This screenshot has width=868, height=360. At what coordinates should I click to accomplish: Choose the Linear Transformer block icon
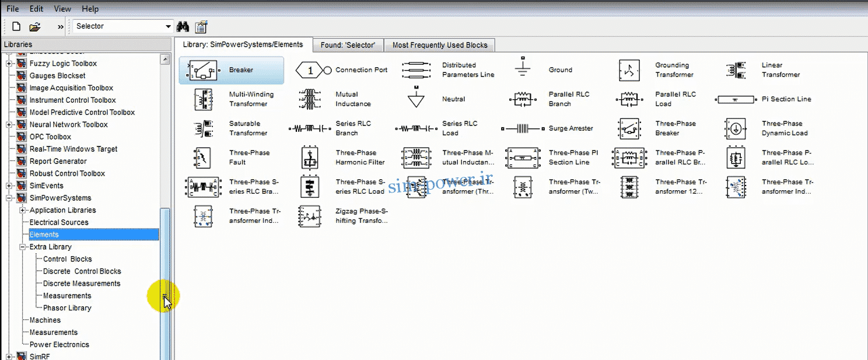click(735, 71)
